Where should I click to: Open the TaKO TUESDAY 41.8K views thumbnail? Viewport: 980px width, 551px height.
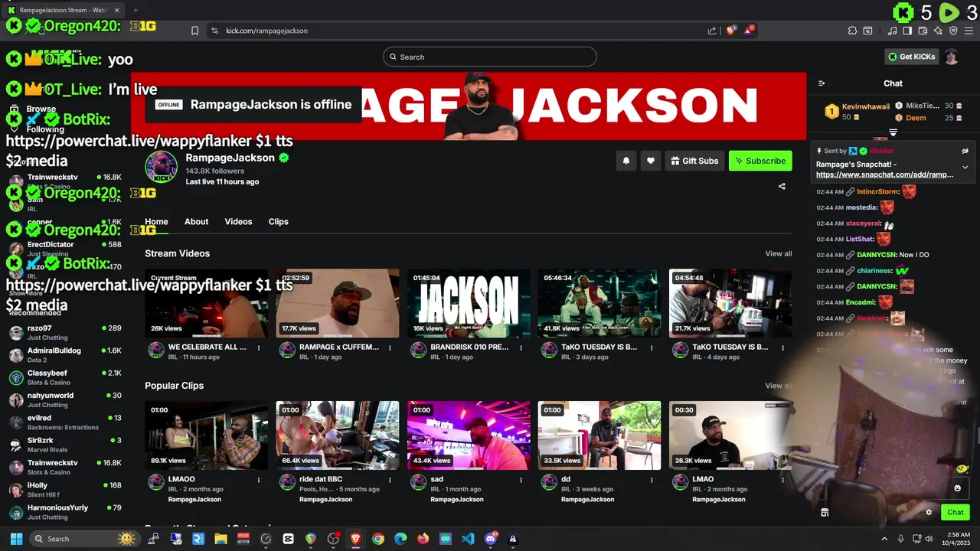point(599,303)
